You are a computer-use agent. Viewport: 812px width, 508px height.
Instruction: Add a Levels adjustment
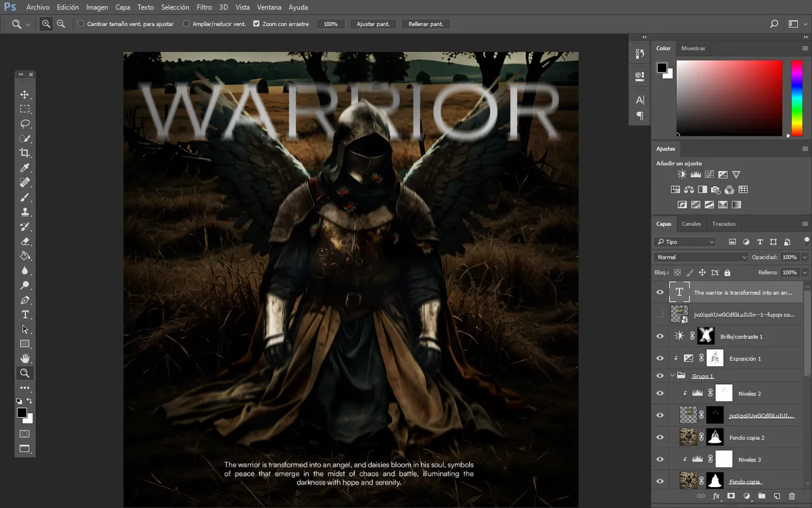695,174
